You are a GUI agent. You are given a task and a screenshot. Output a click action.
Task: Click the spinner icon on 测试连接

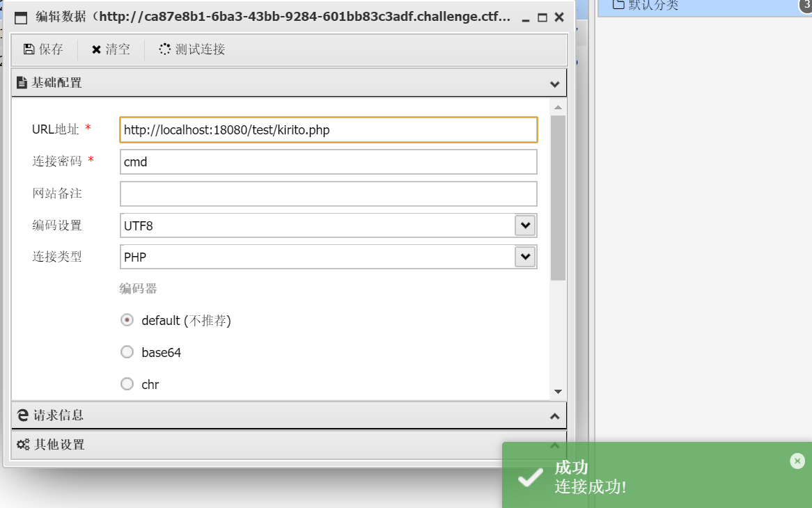coord(164,49)
